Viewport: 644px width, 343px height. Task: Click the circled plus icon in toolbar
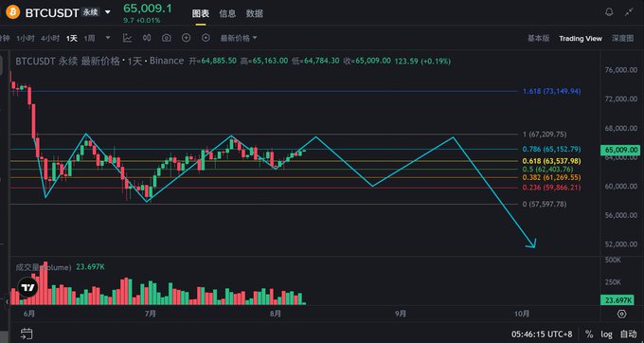pyautogui.click(x=186, y=38)
